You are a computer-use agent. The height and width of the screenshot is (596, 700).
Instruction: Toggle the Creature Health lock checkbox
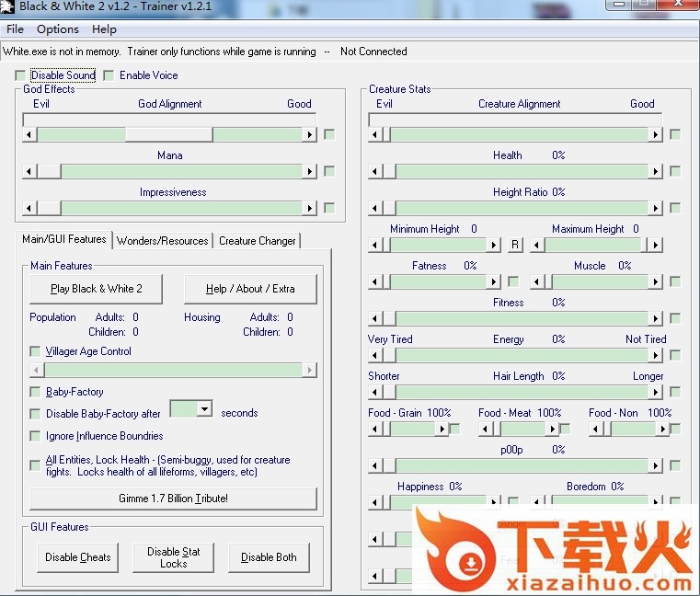(x=675, y=171)
